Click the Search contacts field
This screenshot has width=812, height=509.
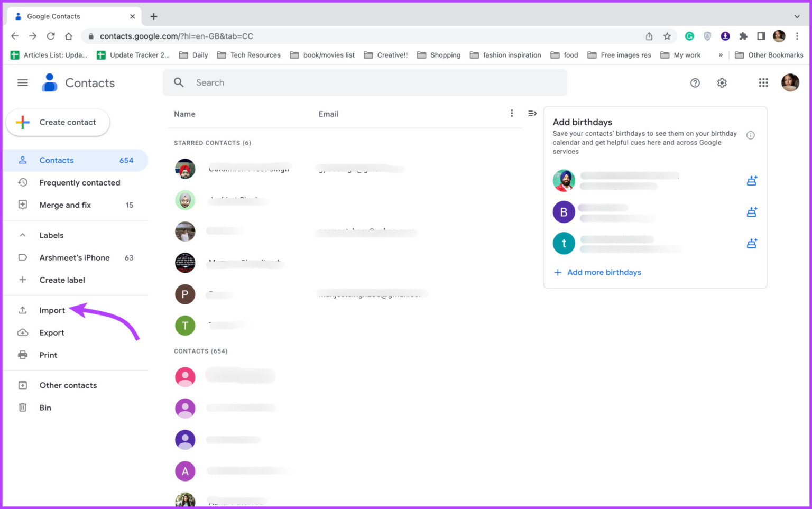coord(365,82)
